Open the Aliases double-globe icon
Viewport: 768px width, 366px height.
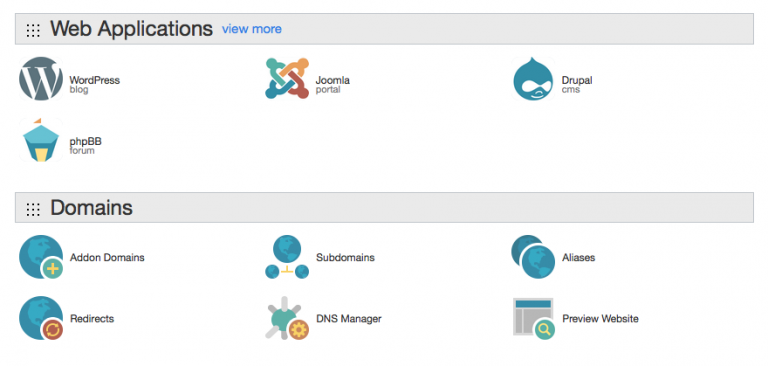[x=533, y=257]
